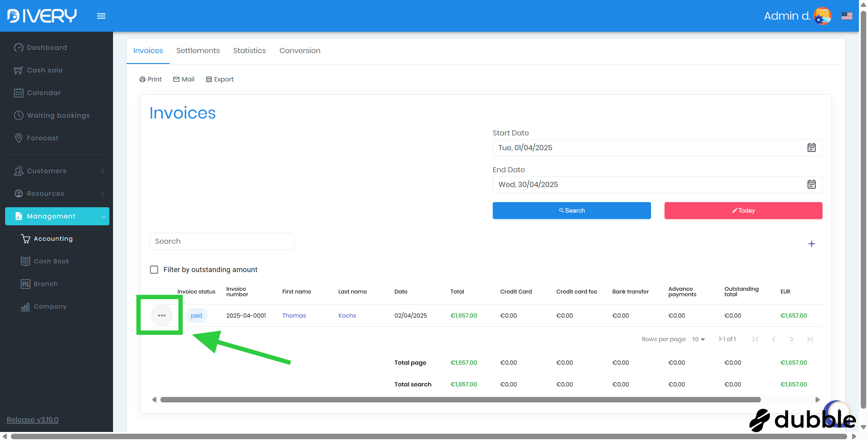Click the blue Search button
The width and height of the screenshot is (868, 441).
571,210
